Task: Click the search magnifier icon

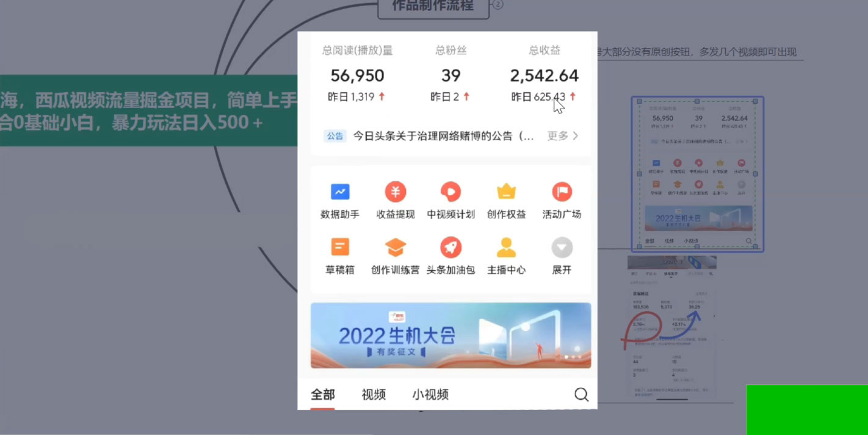Action: (581, 394)
